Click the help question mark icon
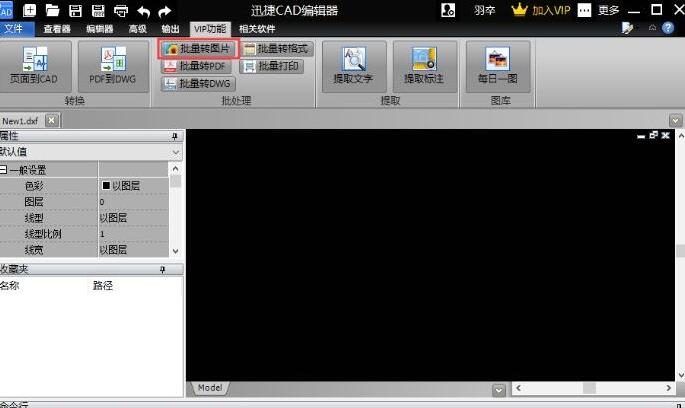The height and width of the screenshot is (408, 685). (x=668, y=28)
